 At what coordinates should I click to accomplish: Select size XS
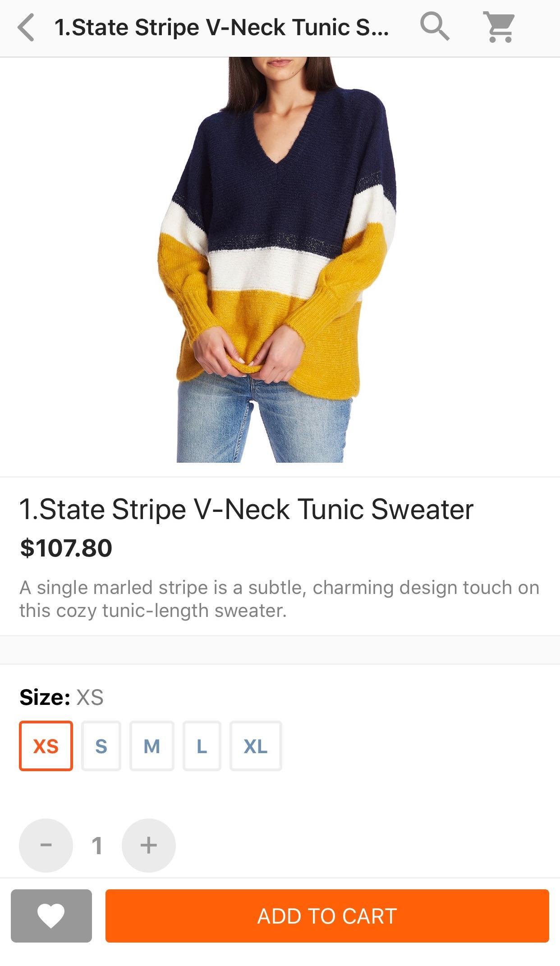(x=46, y=746)
